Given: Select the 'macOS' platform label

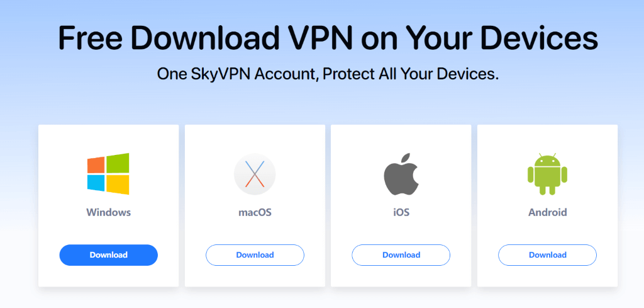Looking at the screenshot, I should pyautogui.click(x=255, y=212).
